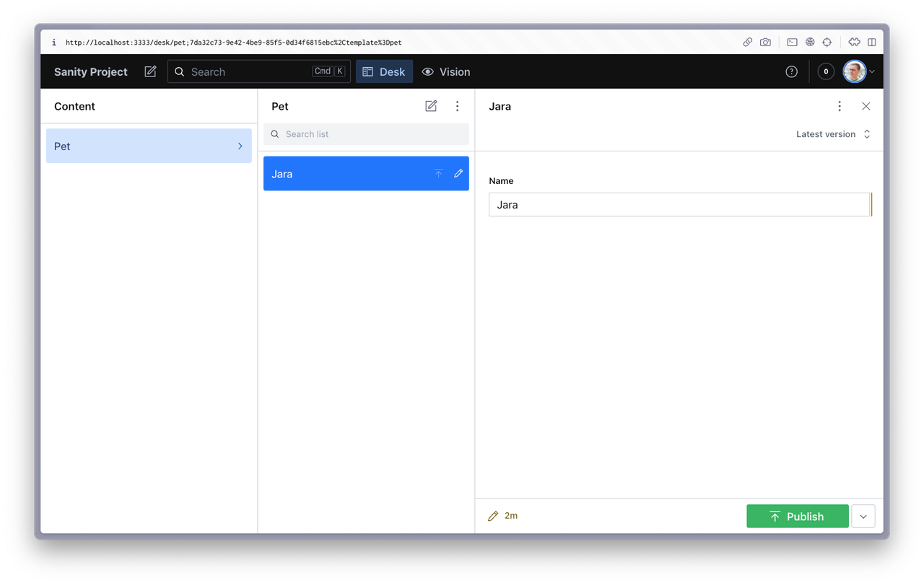
Task: Click the publish arrow icon on Jara row
Action: 438,174
